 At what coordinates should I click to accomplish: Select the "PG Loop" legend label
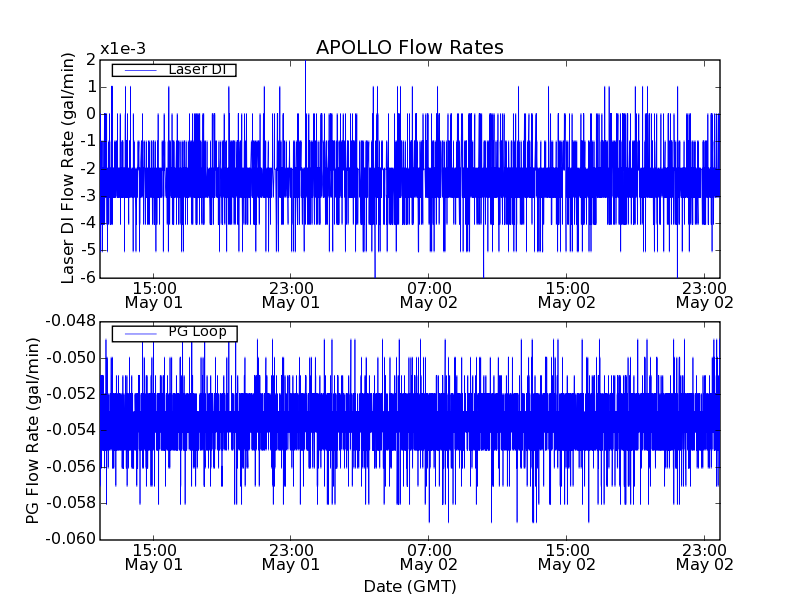click(x=196, y=332)
